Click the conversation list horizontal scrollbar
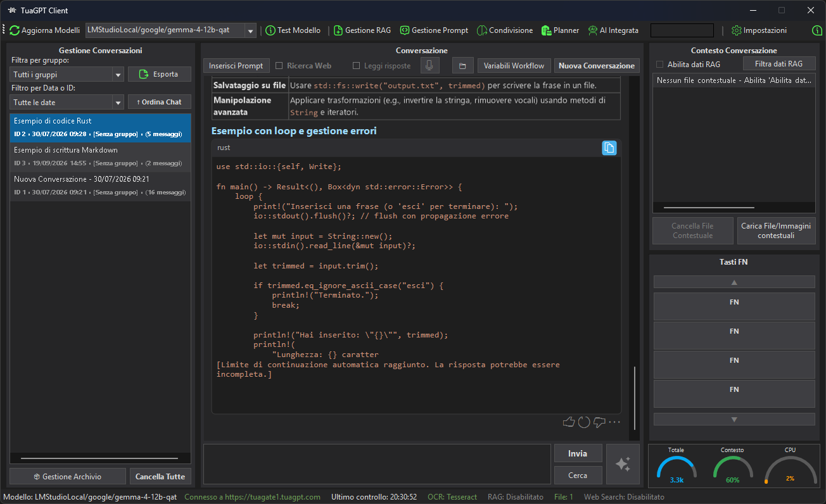The height and width of the screenshot is (504, 826). coord(101,458)
